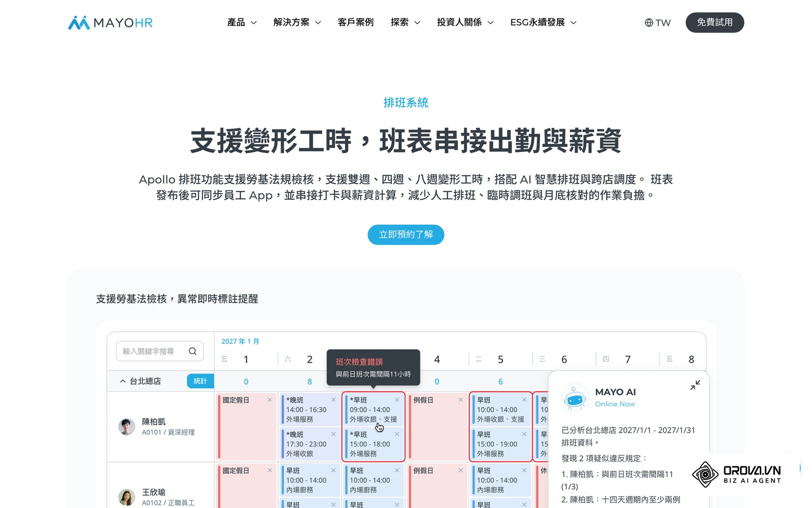Remove 陳柏凱's 例假日 card
This screenshot has height=508, width=812.
(460, 400)
